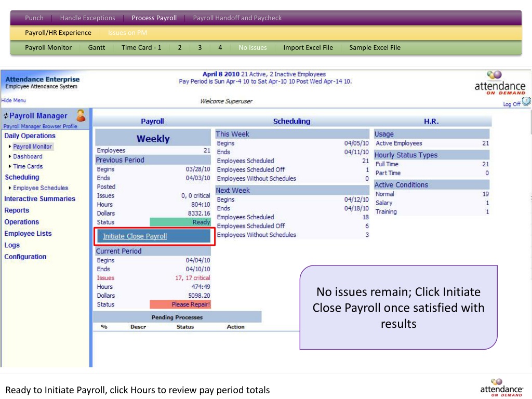Screen dimensions: 532x399
Task: Expand the Time Cards tree arrow
Action: coord(10,166)
